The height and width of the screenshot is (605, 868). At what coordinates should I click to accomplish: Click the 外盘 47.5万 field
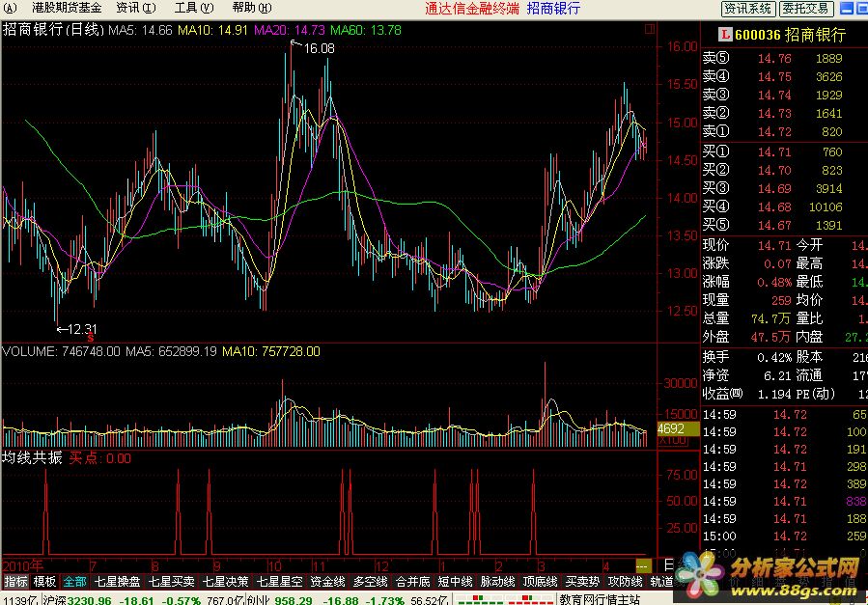click(x=747, y=337)
